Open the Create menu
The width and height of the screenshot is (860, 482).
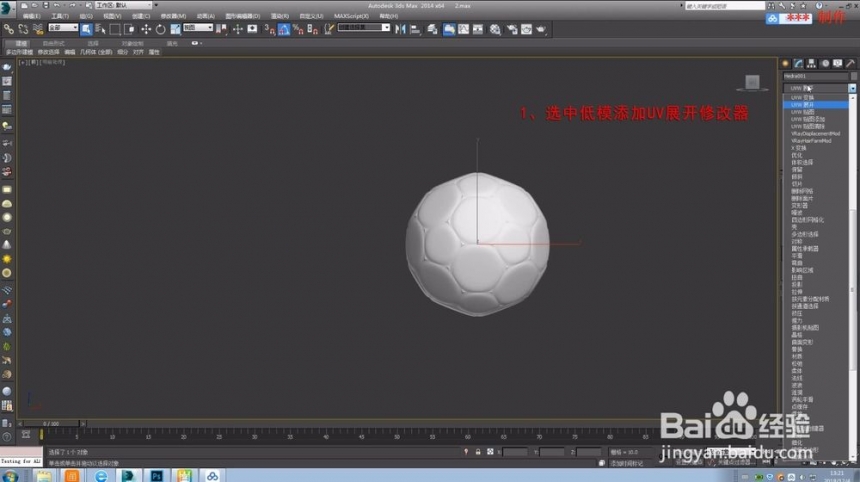(140, 16)
